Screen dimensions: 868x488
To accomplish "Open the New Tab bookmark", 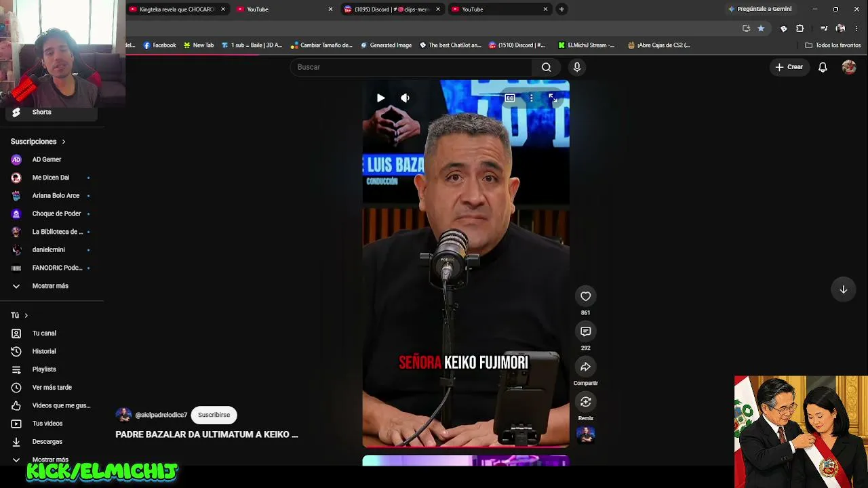I will point(199,45).
